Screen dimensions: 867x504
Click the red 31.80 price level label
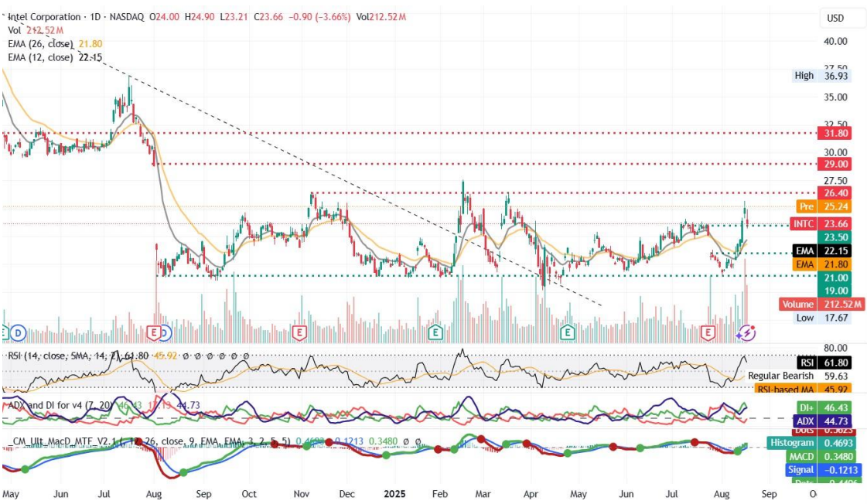click(835, 133)
